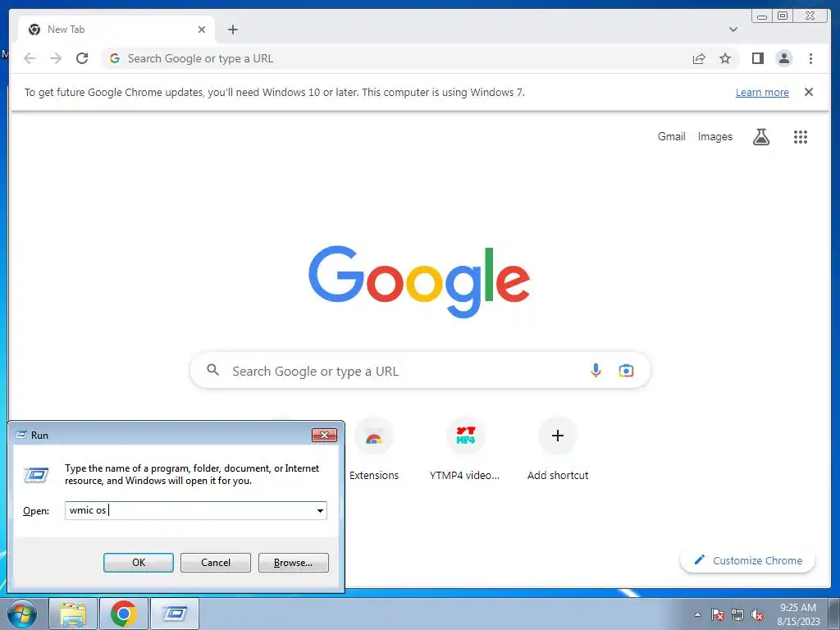The width and height of the screenshot is (840, 630).
Task: Open Search Labs flask icon
Action: [760, 137]
